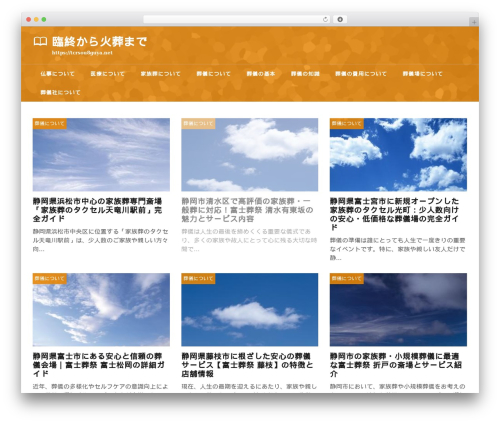The image size is (500, 423).
Task: Open a new tab with the plus button
Action: [474, 22]
